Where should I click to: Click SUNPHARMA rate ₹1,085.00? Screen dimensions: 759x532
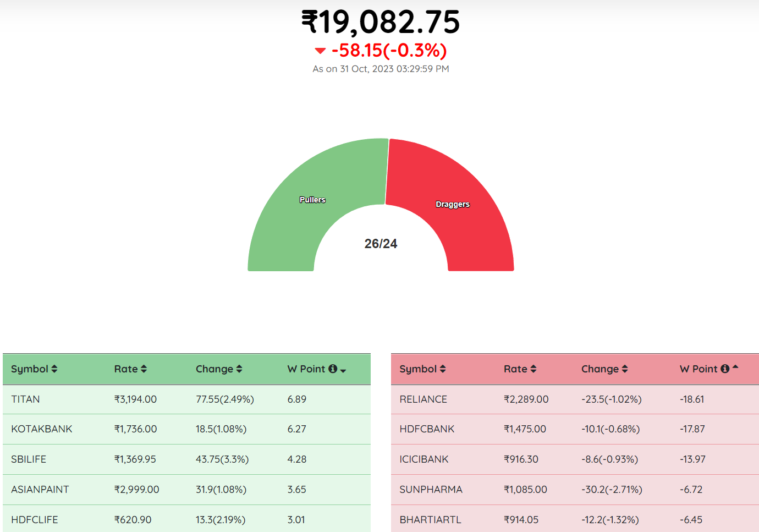tap(525, 490)
